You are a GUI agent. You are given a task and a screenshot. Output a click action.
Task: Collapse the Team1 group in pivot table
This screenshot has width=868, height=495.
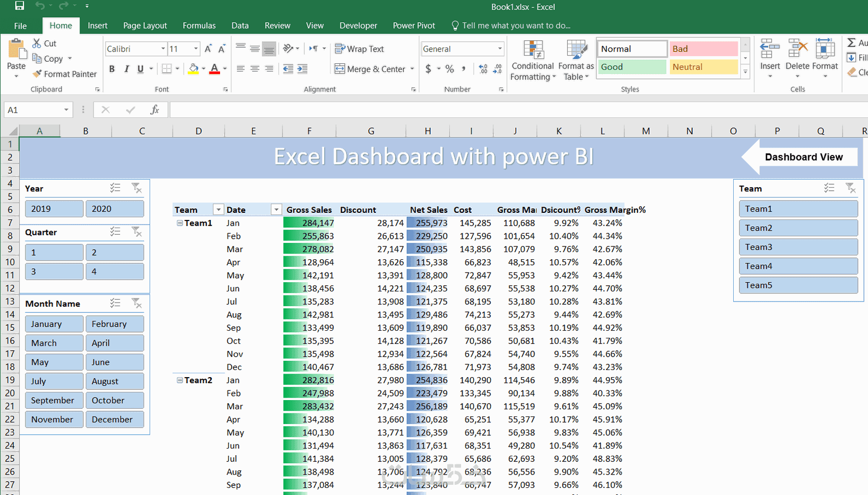point(180,223)
